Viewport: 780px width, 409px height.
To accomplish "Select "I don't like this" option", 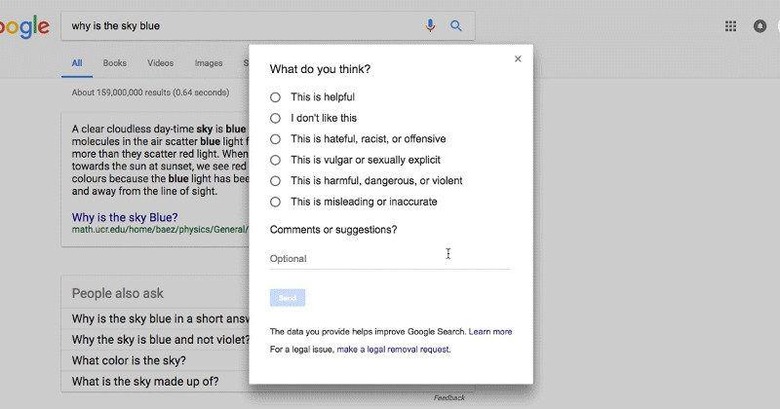I will point(275,118).
